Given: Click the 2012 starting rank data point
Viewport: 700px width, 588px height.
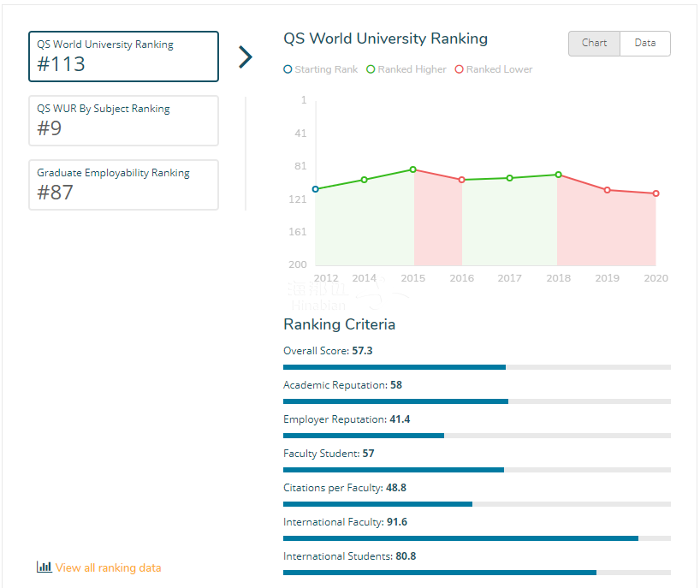Looking at the screenshot, I should tap(316, 189).
